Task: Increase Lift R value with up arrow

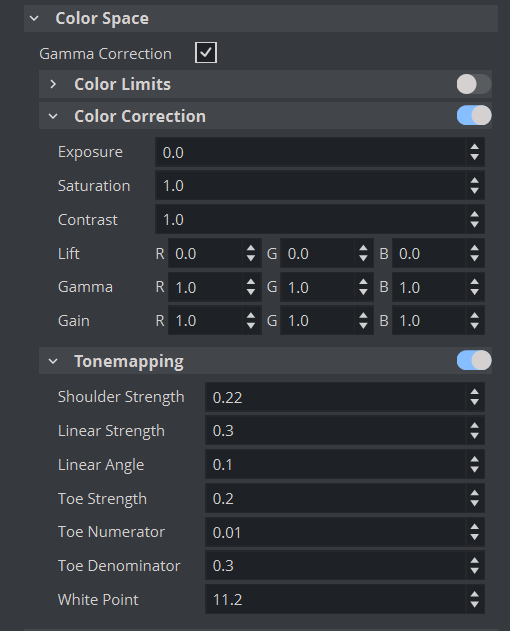Action: 251,249
